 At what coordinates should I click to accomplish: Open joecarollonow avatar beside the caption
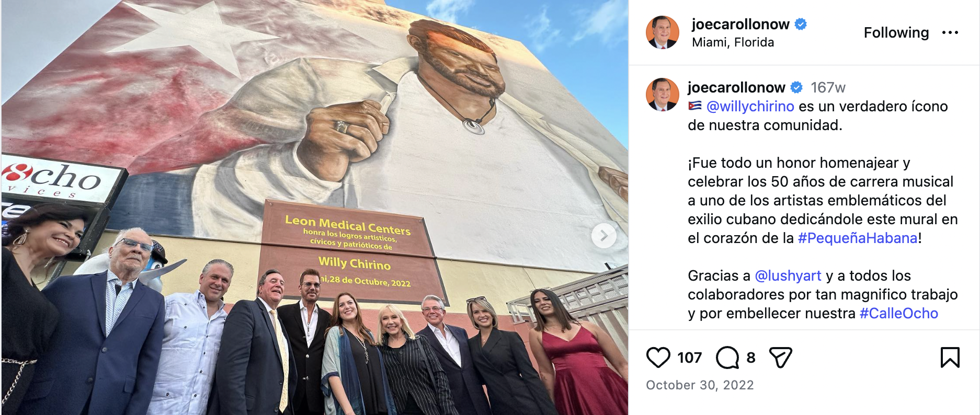pyautogui.click(x=663, y=95)
